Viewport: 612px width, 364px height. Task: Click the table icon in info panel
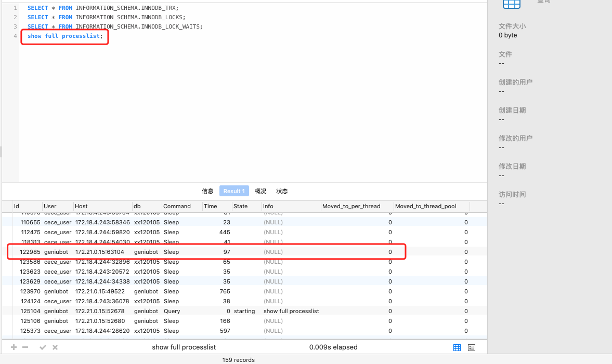[512, 4]
